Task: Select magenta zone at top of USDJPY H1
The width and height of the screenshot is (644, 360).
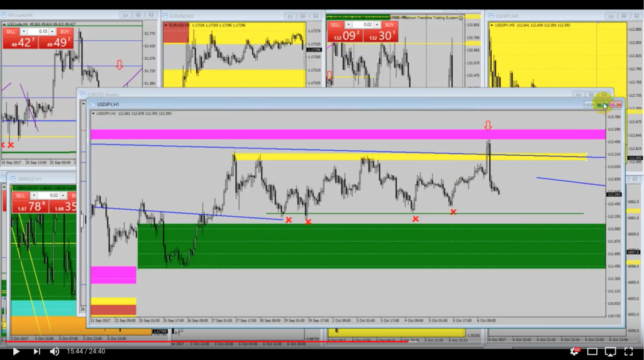Action: [348, 134]
